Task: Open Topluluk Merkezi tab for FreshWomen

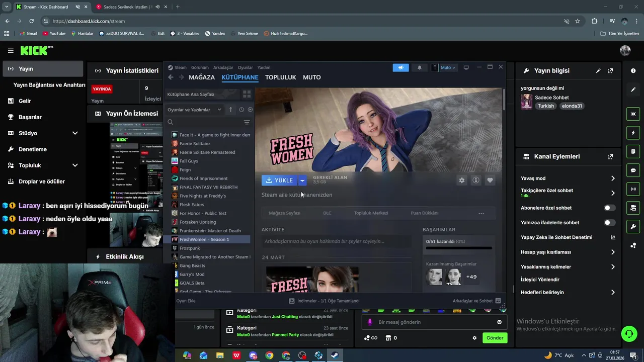Action: (x=371, y=213)
